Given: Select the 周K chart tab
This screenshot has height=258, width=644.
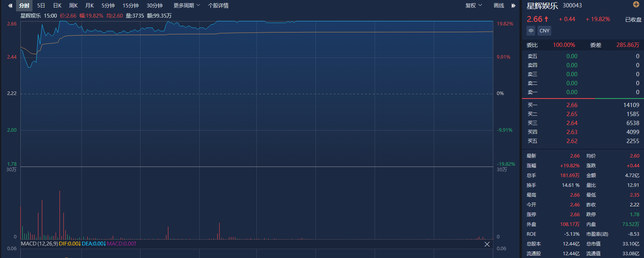Looking at the screenshot, I should pos(73,5).
